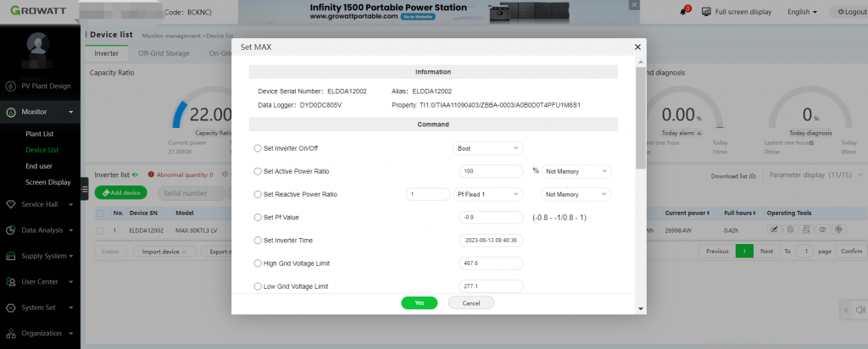Click the Serial number search field
868x349 pixels.
tap(192, 193)
